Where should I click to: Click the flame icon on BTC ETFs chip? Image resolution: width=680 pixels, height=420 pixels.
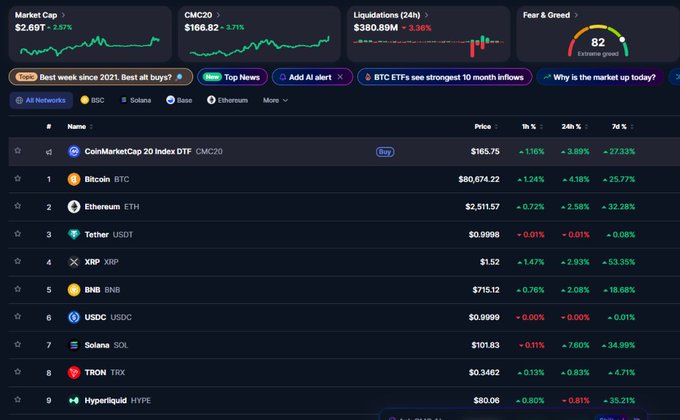coord(368,77)
